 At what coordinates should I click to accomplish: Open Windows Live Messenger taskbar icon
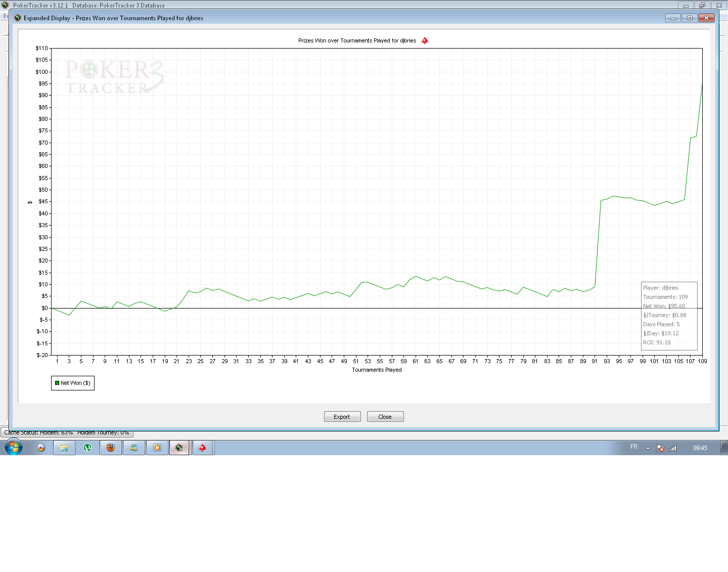134,448
